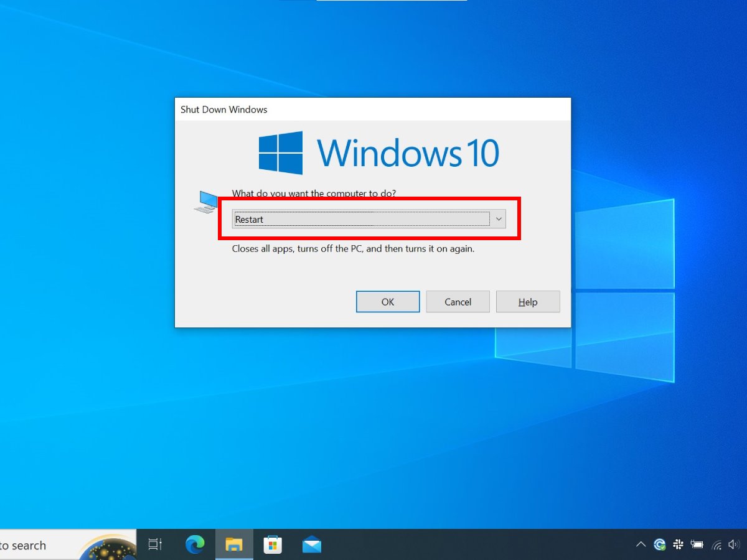
Task: Click the Shut Down Windows title bar
Action: [373, 110]
